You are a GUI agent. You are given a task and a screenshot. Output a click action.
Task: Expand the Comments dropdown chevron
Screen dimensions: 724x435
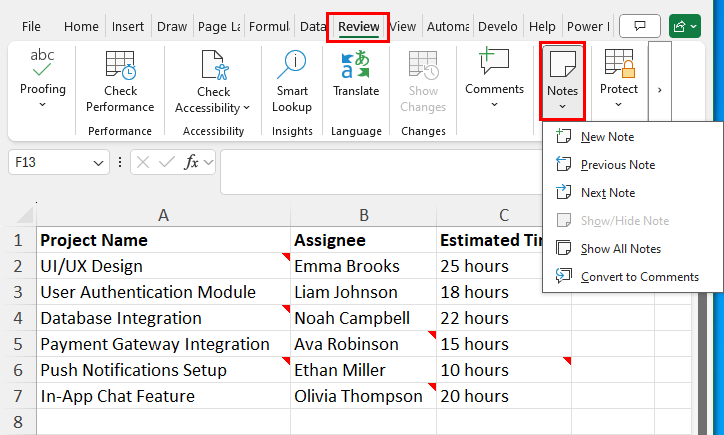(494, 105)
